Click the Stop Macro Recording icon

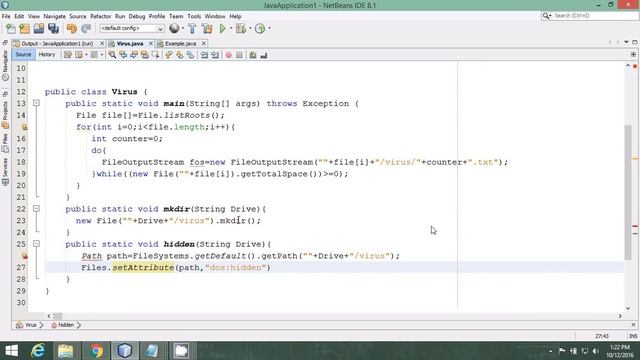pos(240,55)
